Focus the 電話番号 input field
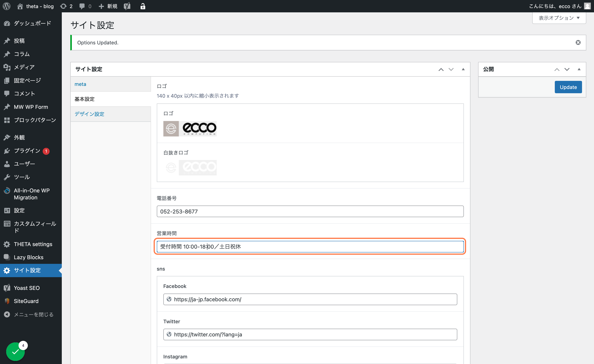This screenshot has width=594, height=364. (310, 211)
